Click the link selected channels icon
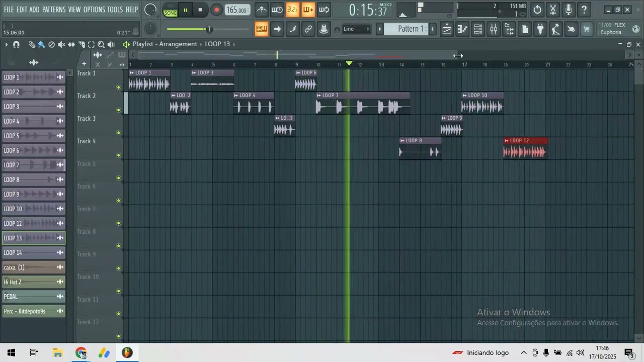Screen dimensions: 644x362 pyautogui.click(x=308, y=29)
